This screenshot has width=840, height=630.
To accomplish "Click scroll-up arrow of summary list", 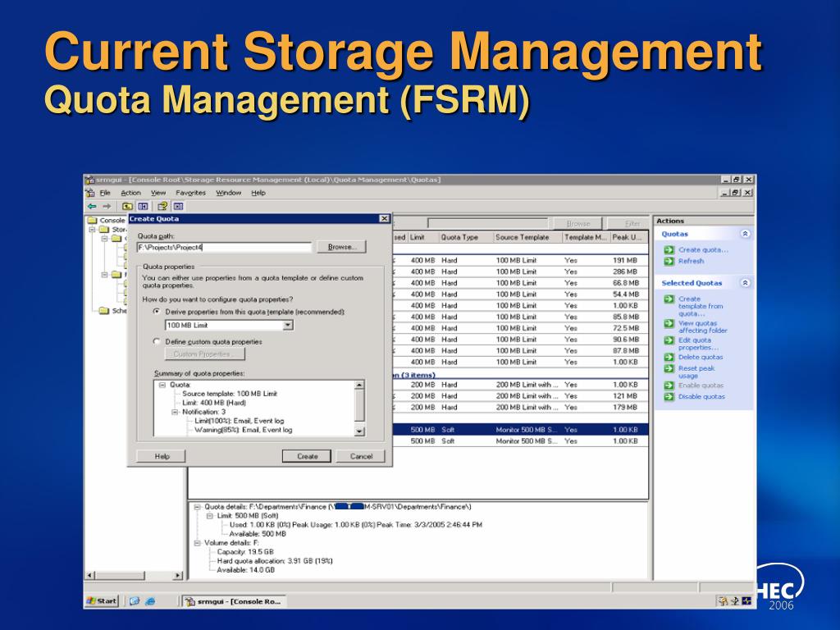I will 359,385.
